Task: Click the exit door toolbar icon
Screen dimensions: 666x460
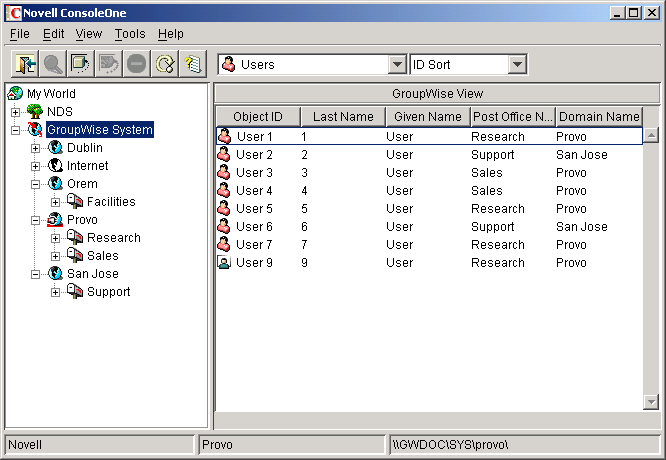Action: 25,64
